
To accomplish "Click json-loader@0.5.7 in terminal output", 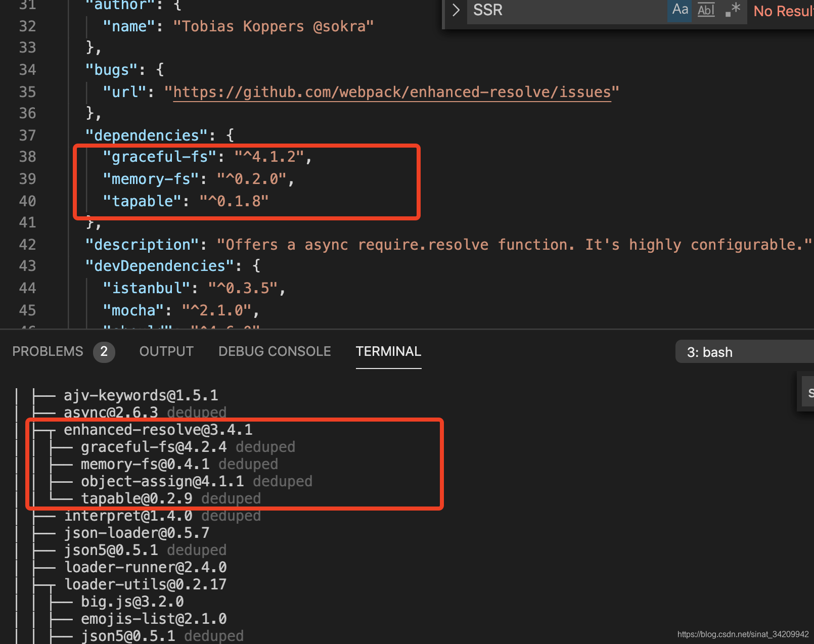I will [x=137, y=533].
